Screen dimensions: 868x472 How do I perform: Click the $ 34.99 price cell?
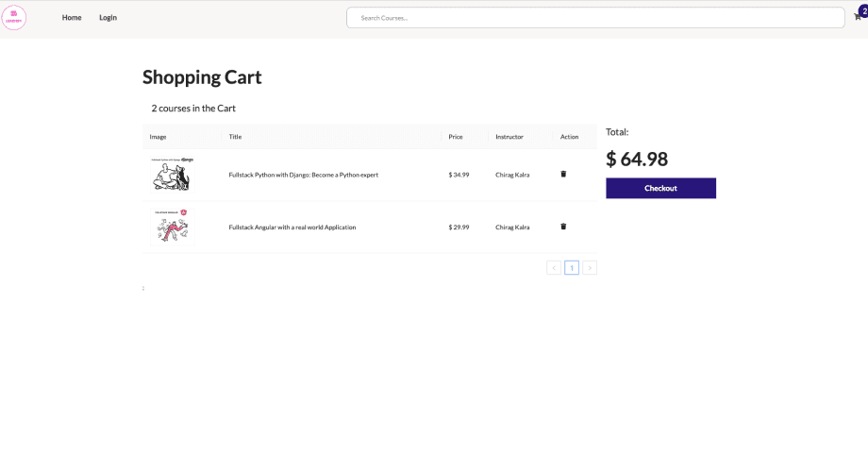tap(459, 175)
